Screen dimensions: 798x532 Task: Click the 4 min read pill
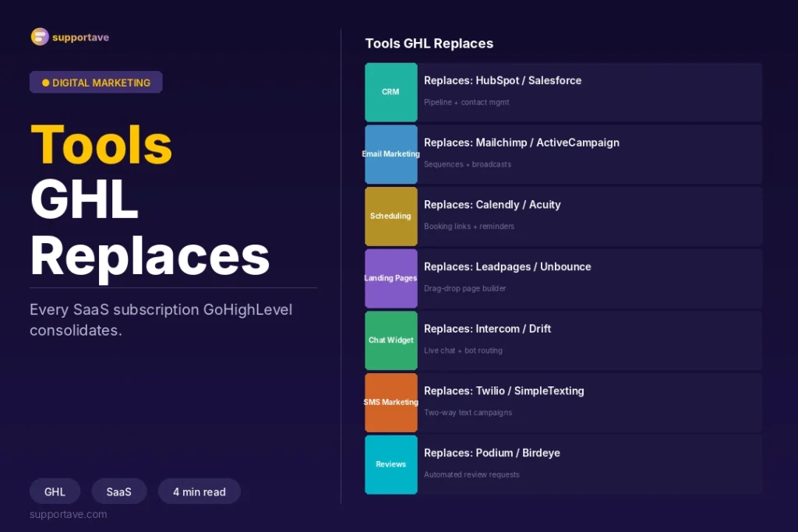pyautogui.click(x=199, y=491)
